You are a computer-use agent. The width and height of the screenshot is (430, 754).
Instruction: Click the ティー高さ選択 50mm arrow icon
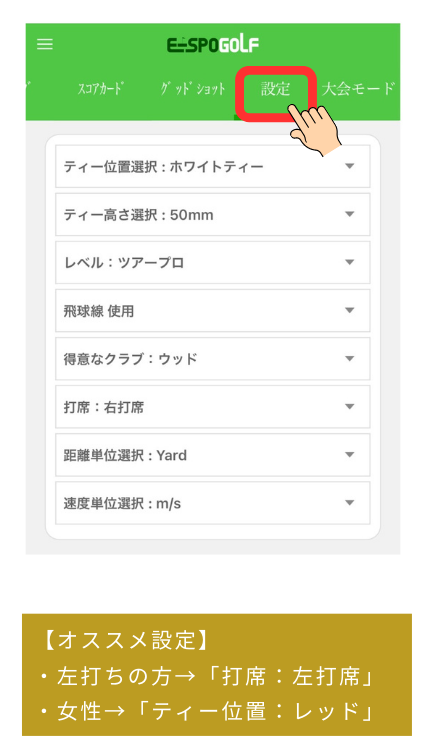[350, 214]
